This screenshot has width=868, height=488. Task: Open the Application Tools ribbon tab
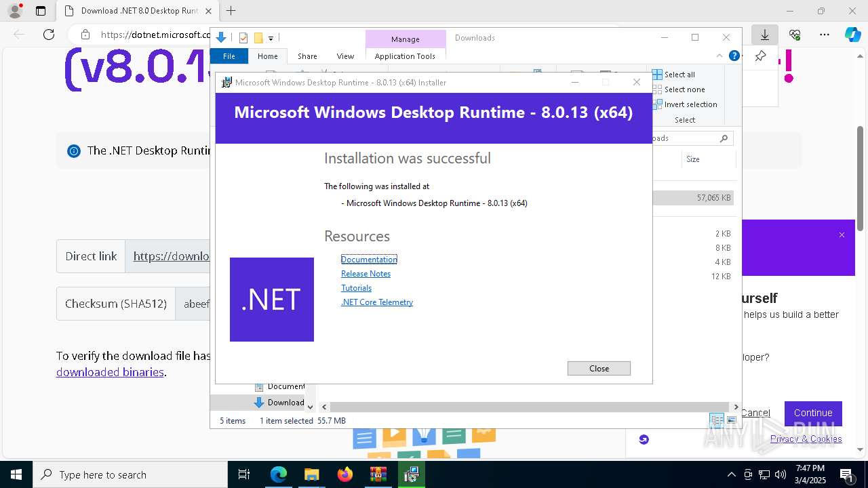(x=405, y=56)
